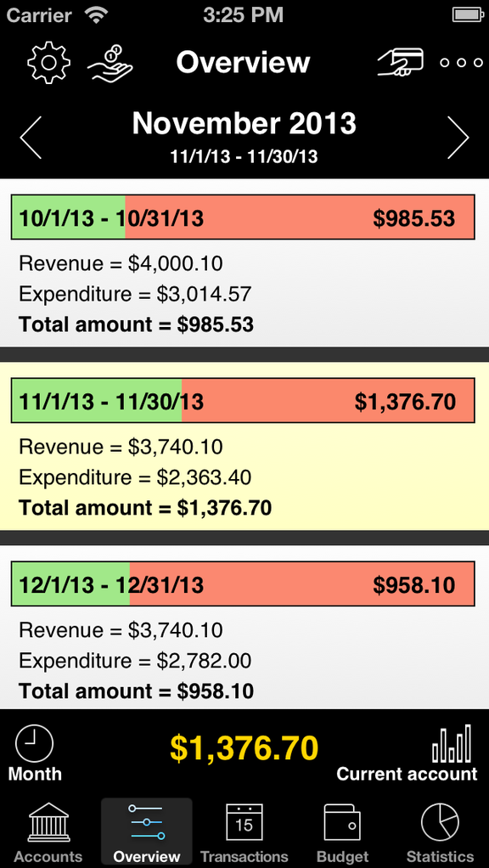Tap December Expenditure = $2,782.00 line
This screenshot has width=489, height=868.
pos(135,661)
